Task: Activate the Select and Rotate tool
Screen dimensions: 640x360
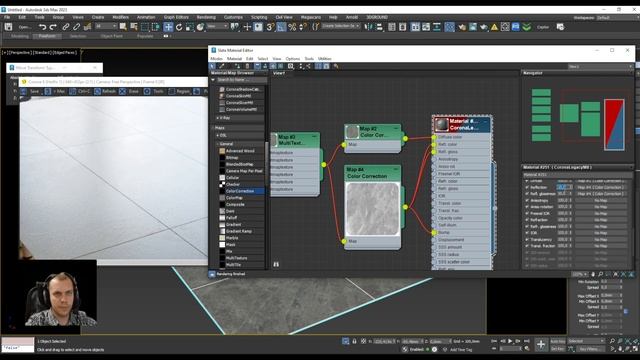Action: [x=179, y=27]
